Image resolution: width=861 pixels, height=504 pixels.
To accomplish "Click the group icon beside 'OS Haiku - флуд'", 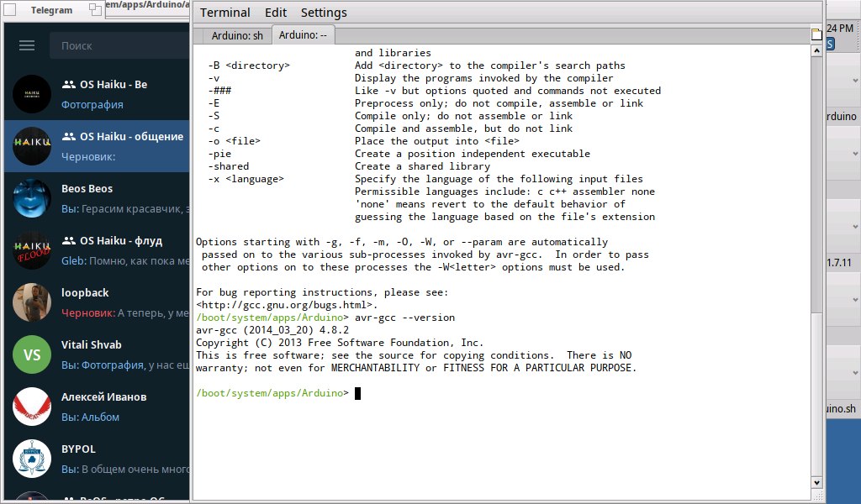I will [x=69, y=240].
